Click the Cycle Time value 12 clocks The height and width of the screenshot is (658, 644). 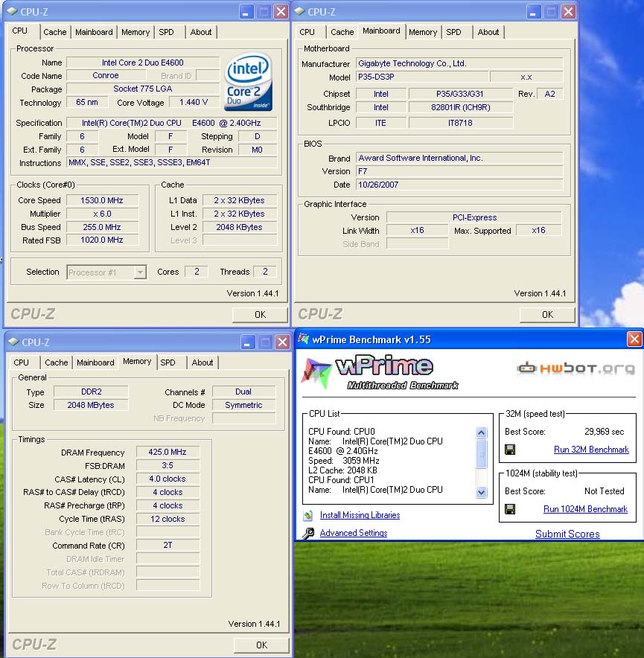tap(168, 519)
